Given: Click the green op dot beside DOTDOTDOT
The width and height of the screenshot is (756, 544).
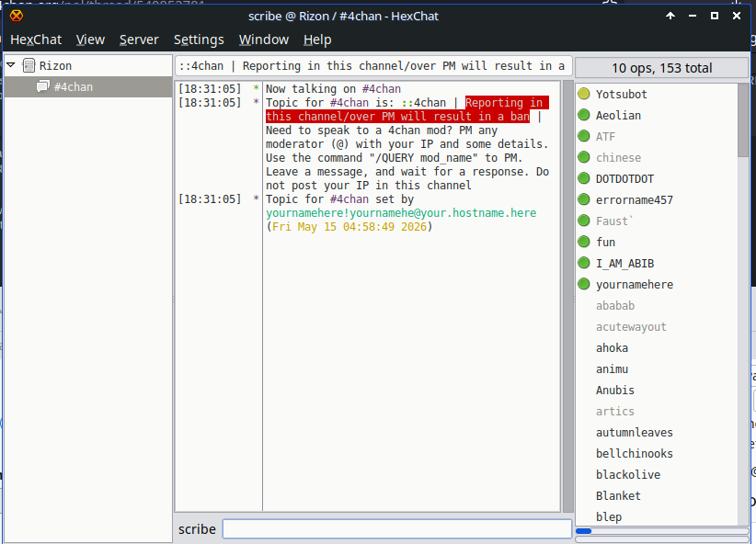Looking at the screenshot, I should [584, 178].
